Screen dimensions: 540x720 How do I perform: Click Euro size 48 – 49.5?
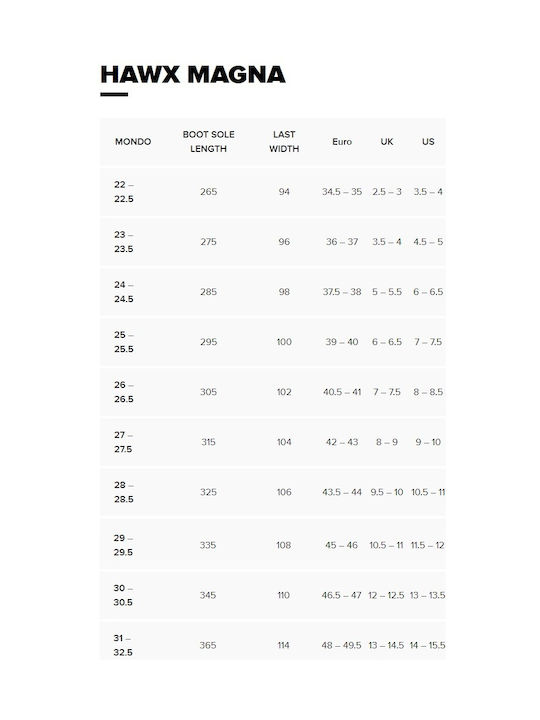(342, 645)
